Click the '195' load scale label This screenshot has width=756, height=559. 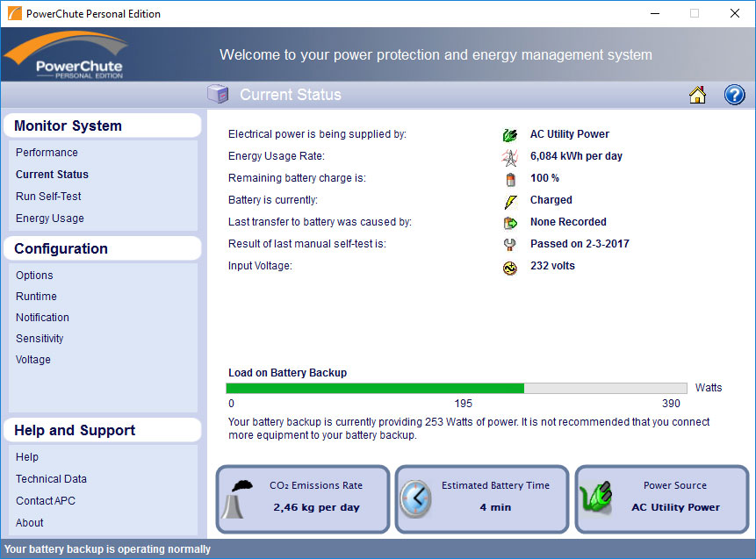point(464,404)
